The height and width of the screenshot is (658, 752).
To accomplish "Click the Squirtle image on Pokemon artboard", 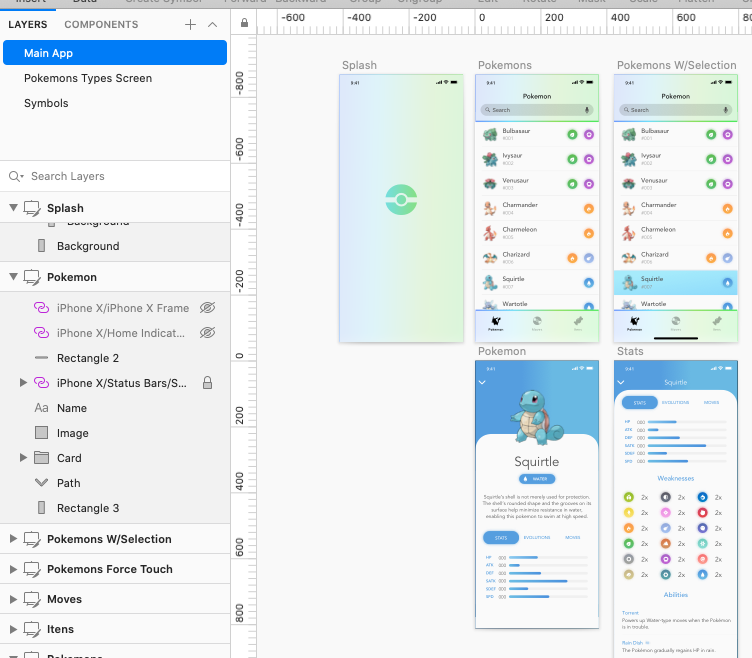I will [535, 417].
